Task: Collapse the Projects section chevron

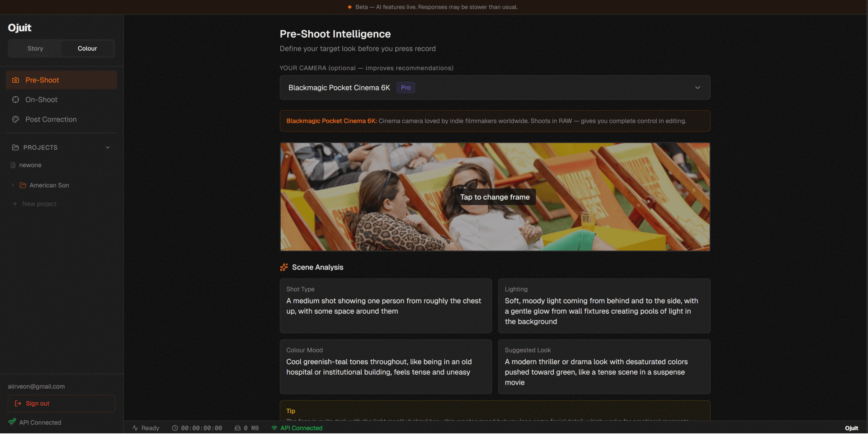Action: 108,147
